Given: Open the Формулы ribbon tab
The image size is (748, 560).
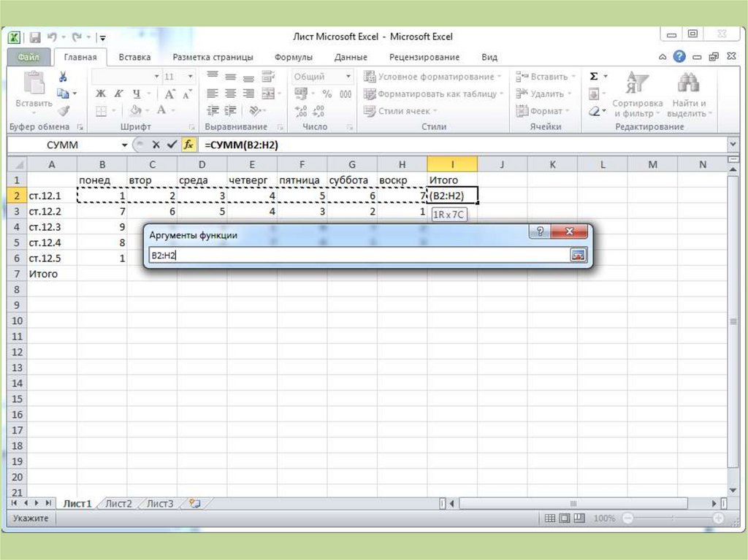Looking at the screenshot, I should pyautogui.click(x=293, y=57).
